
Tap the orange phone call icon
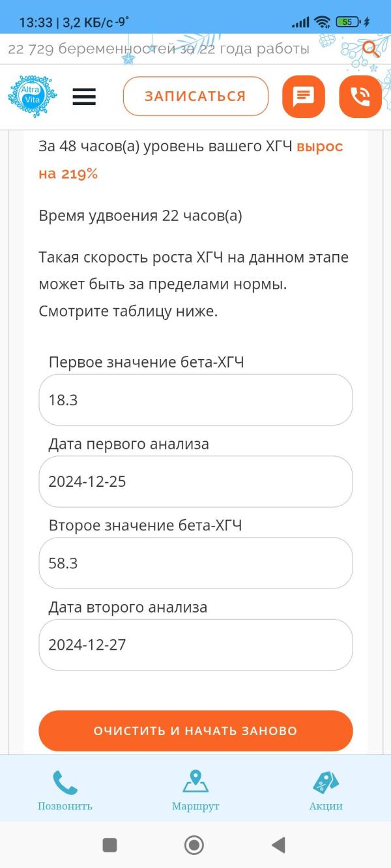(360, 96)
